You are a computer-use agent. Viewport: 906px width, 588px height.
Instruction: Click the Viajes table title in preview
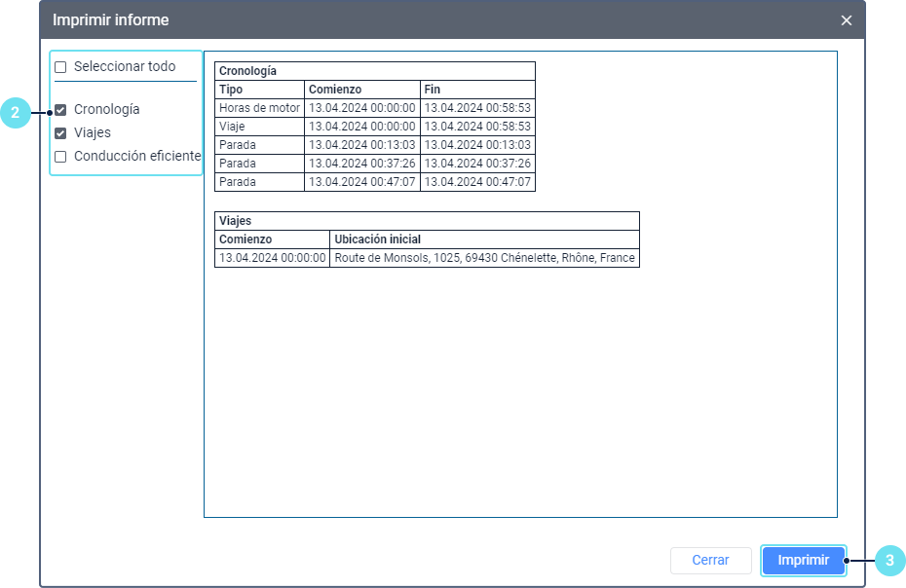click(x=234, y=221)
